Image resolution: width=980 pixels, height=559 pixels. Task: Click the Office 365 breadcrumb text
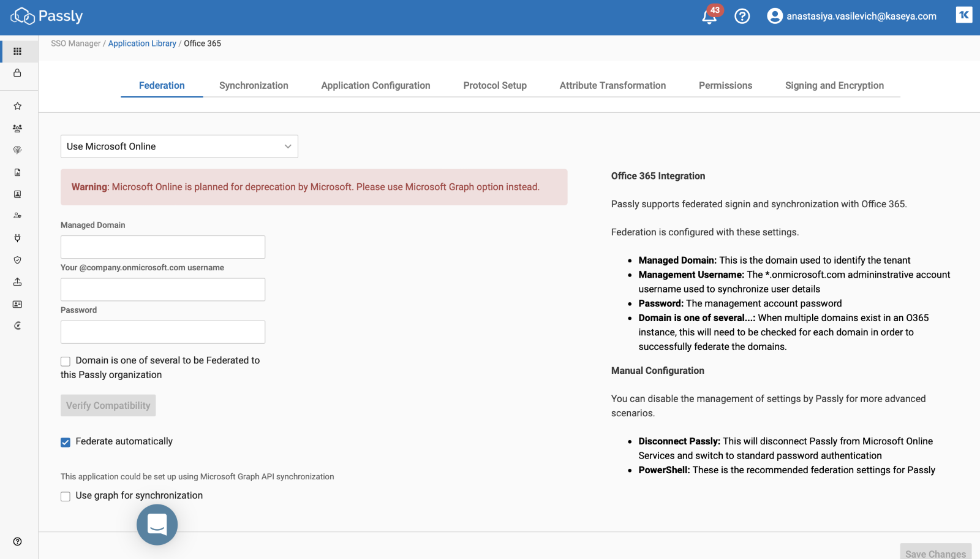(x=203, y=44)
